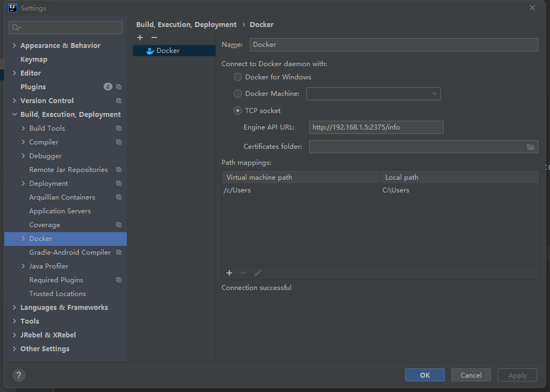Click the project-level icon beside Remote Jar Repositories
Image resolution: width=550 pixels, height=392 pixels.
pyautogui.click(x=118, y=169)
